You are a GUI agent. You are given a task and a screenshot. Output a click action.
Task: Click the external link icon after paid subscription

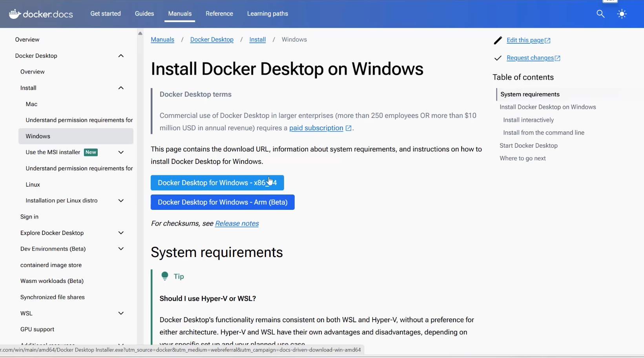pos(348,128)
